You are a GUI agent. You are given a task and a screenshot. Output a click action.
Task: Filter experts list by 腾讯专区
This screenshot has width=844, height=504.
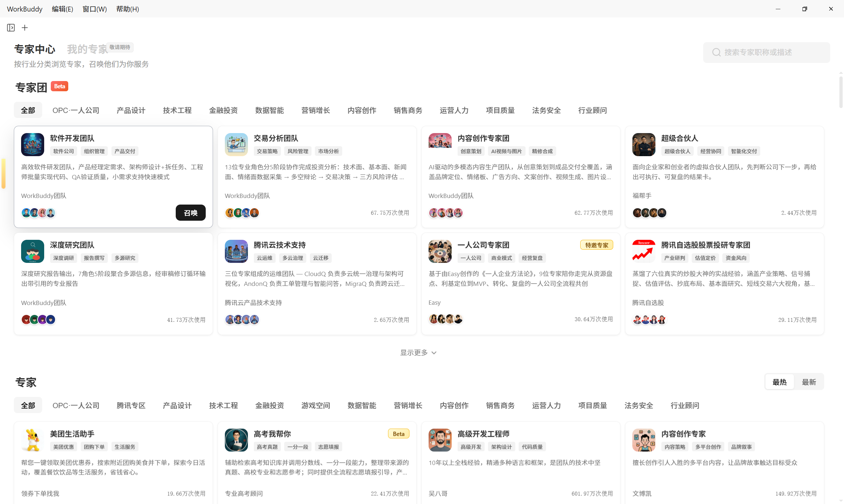131,406
